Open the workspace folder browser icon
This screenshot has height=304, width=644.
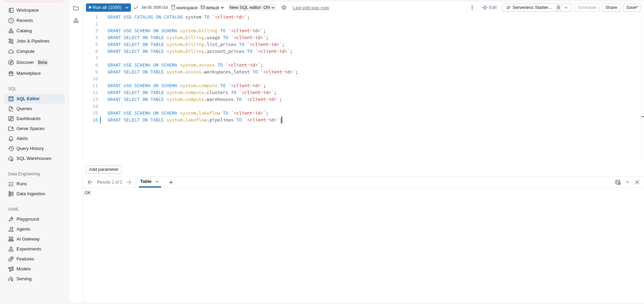(x=76, y=8)
